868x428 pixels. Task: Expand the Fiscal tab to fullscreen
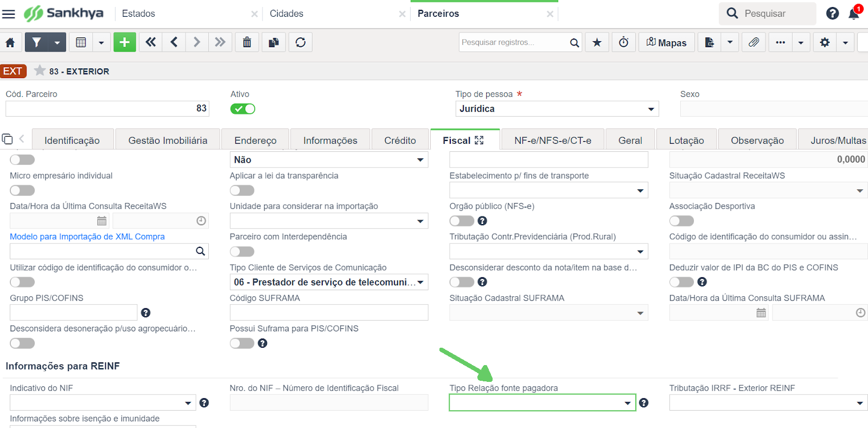coord(479,140)
